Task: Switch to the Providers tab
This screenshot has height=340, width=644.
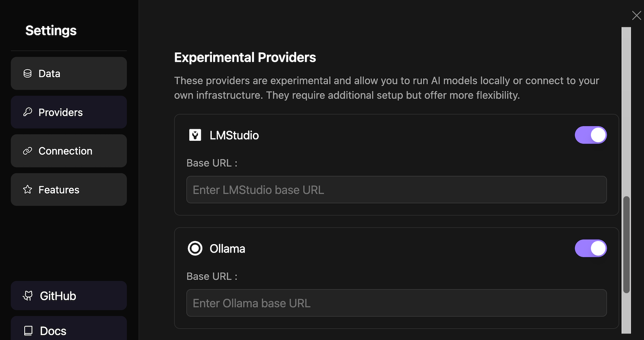Action: click(x=69, y=112)
